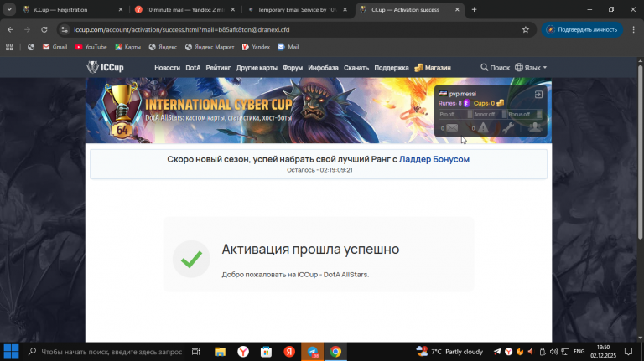Open the Другие карты menu
The image size is (644, 361).
pyautogui.click(x=257, y=68)
